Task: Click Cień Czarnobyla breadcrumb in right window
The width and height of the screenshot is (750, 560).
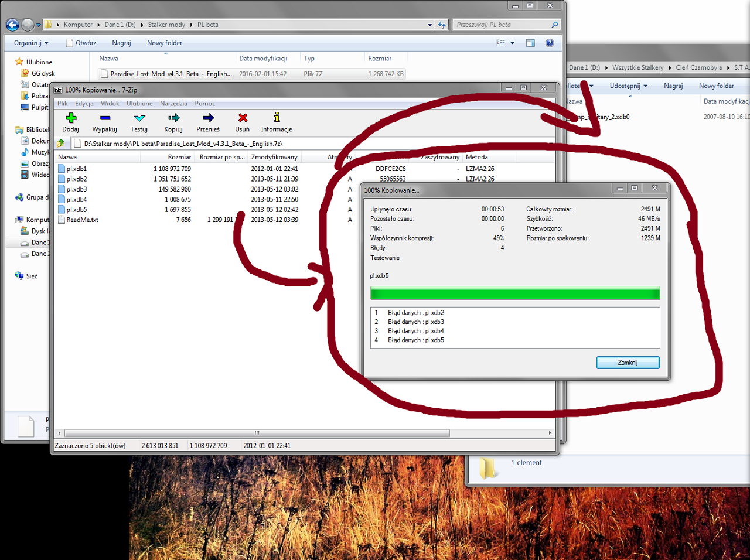Action: tap(698, 67)
